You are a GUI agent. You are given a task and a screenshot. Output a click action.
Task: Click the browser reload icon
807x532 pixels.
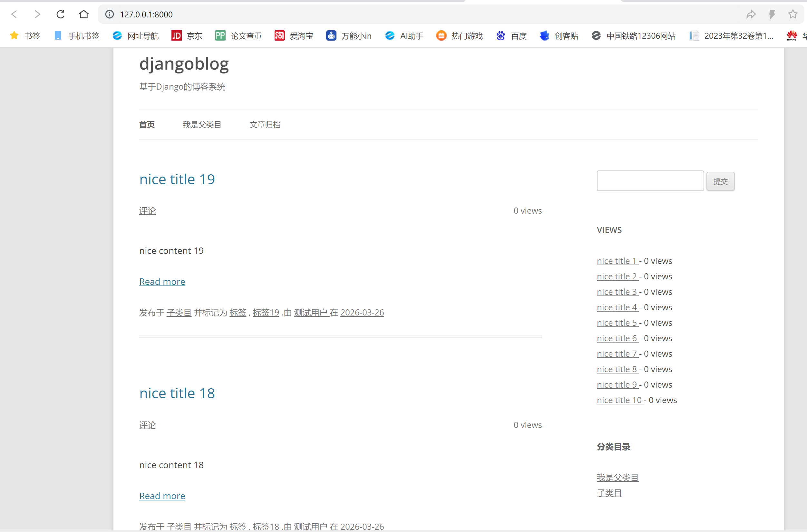tap(60, 14)
